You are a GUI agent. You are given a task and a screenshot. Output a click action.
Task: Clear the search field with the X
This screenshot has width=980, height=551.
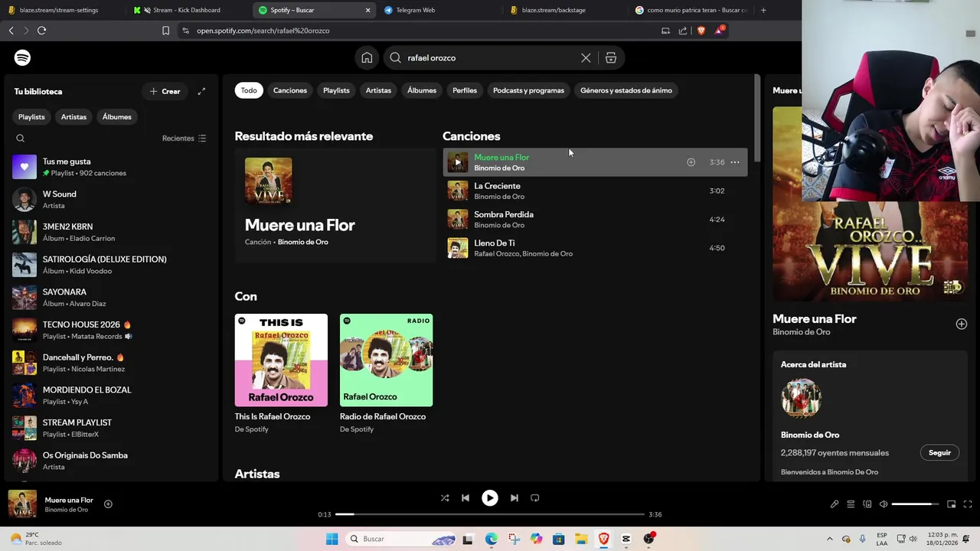[586, 58]
